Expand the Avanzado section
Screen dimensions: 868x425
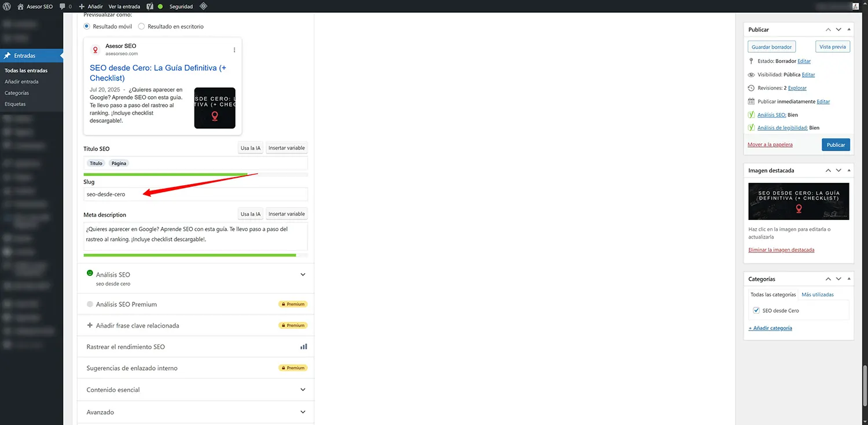(303, 412)
